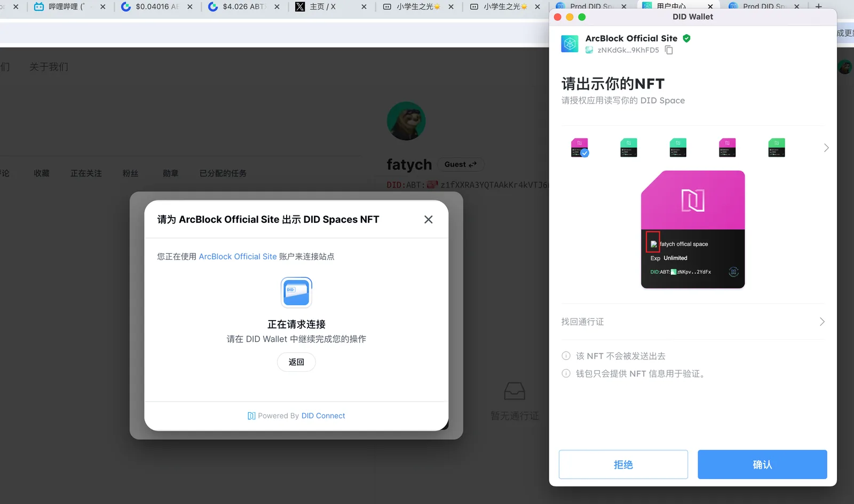Click the 找回通行证 label in DID Wallet
The height and width of the screenshot is (504, 854).
point(583,322)
